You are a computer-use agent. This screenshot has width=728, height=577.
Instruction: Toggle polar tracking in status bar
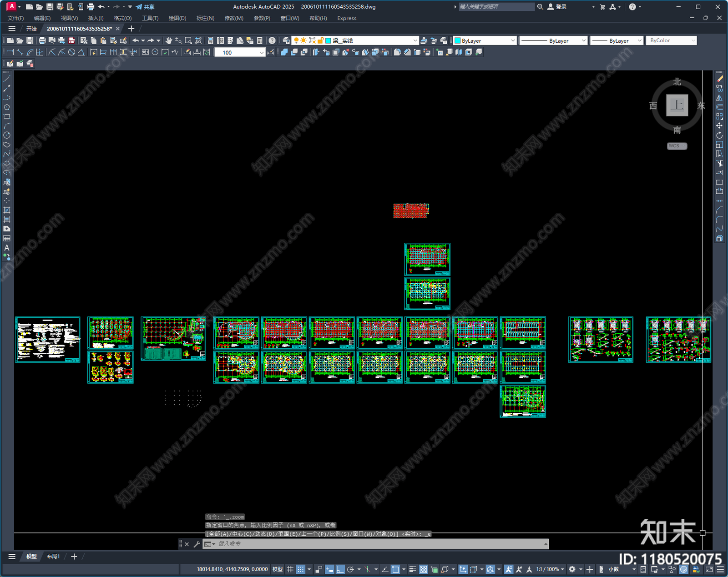click(x=350, y=569)
